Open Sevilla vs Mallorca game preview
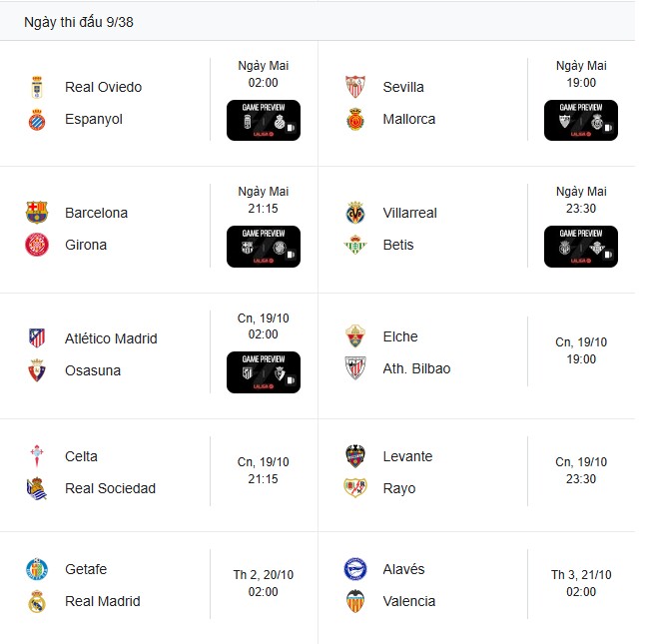The height and width of the screenshot is (644, 647). pyautogui.click(x=581, y=120)
